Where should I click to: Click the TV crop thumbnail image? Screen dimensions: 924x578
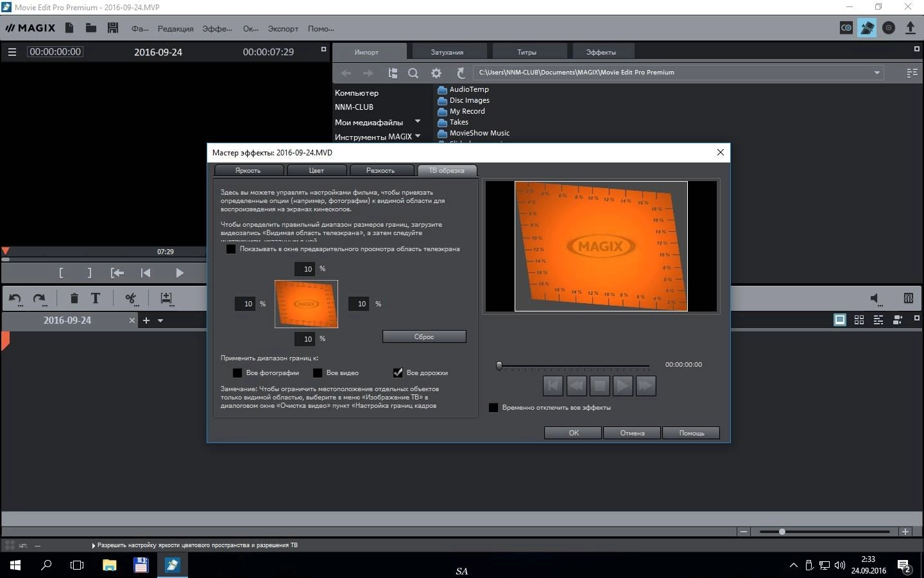point(306,304)
